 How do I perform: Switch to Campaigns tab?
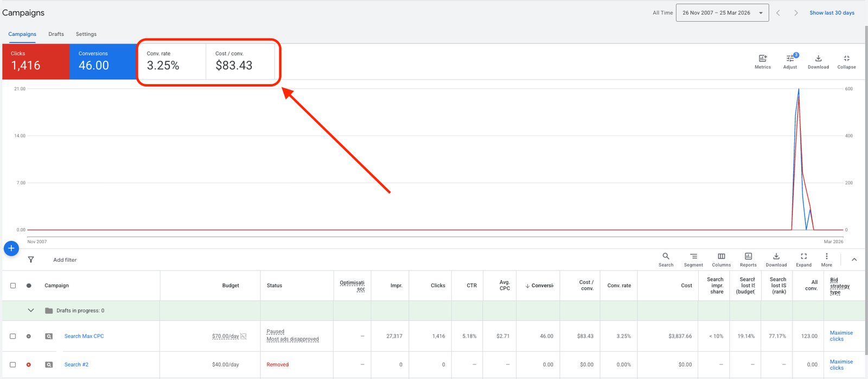(x=22, y=34)
